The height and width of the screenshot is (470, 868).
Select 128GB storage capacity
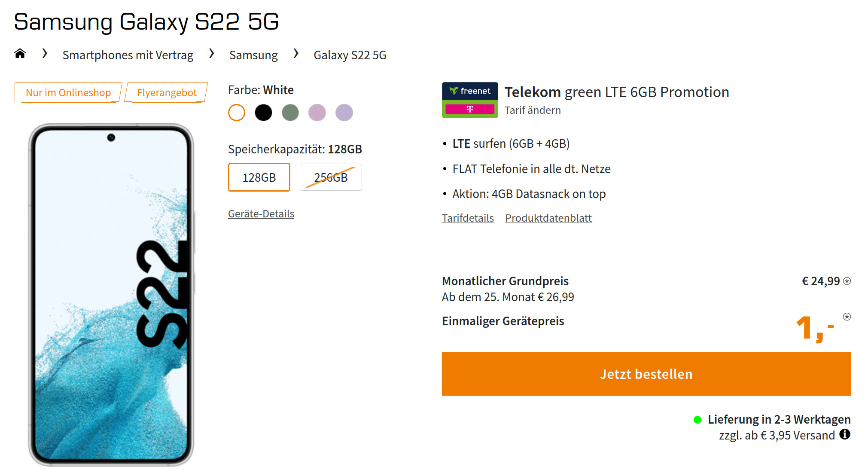pos(259,177)
